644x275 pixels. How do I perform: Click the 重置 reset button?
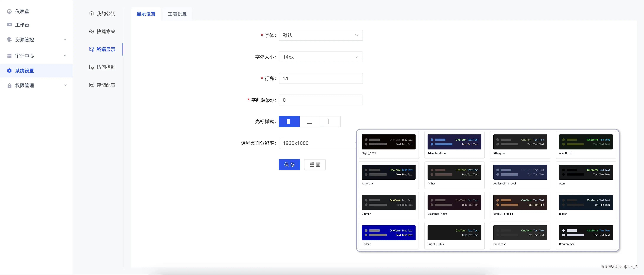tap(314, 165)
